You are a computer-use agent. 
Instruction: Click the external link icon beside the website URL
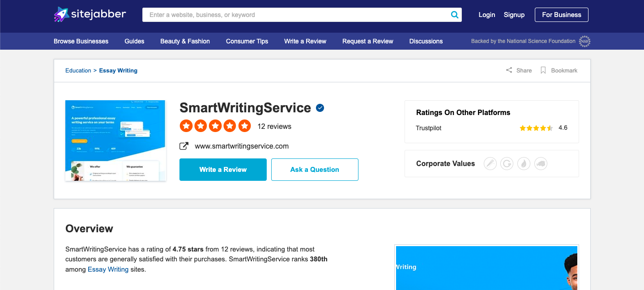[x=184, y=145]
